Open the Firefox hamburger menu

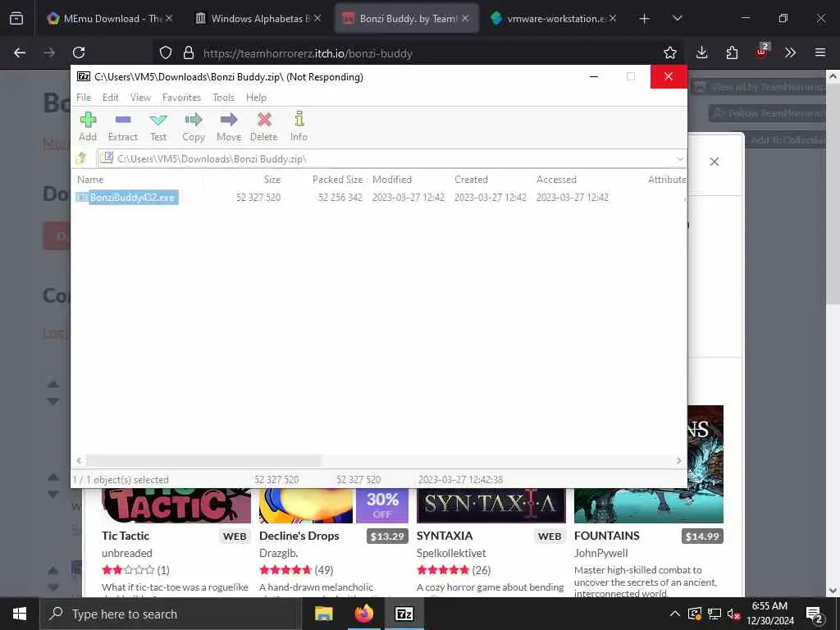coord(820,52)
